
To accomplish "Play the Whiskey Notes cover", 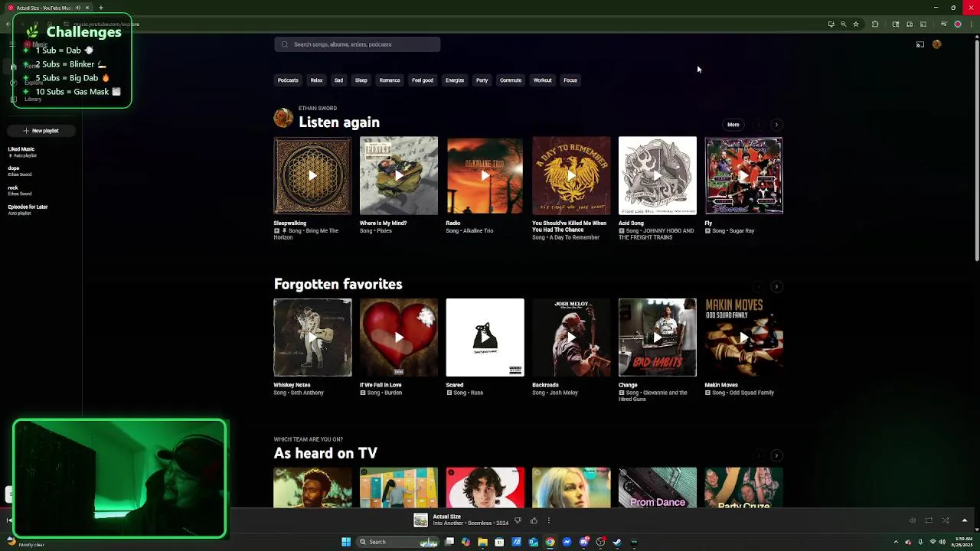I will (x=312, y=337).
